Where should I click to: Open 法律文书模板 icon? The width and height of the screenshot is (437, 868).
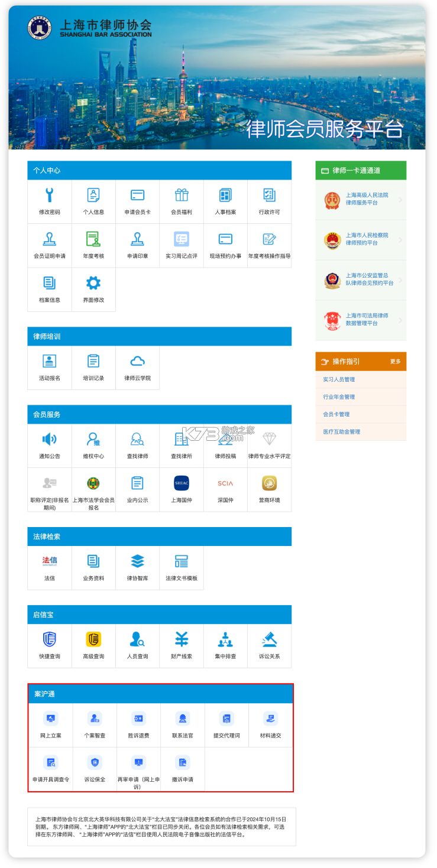(x=182, y=561)
